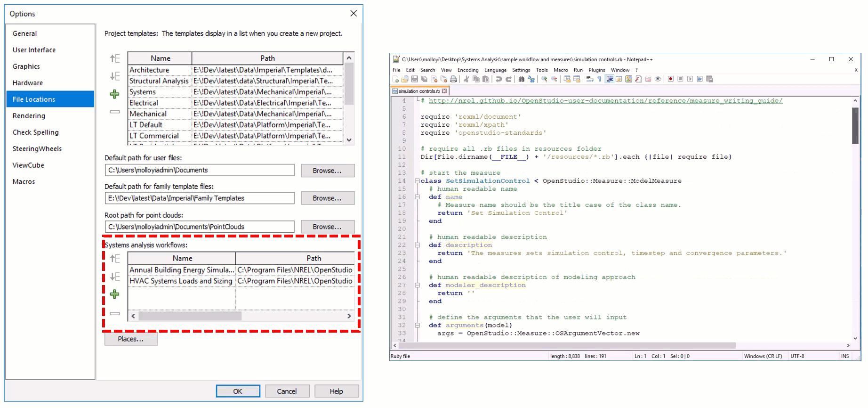Toggle Show All Characters pilcrow icon
The width and height of the screenshot is (868, 408).
point(599,79)
